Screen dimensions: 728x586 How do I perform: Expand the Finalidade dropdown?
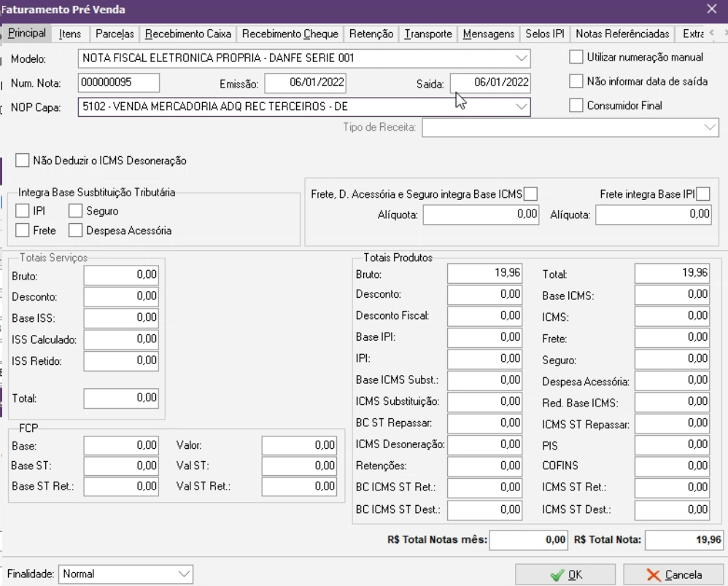pyautogui.click(x=184, y=574)
